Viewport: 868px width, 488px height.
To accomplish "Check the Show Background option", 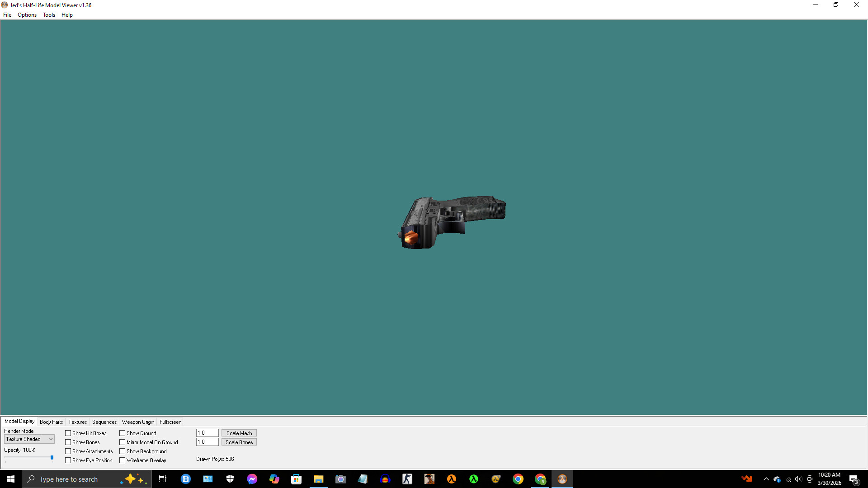I will click(123, 451).
